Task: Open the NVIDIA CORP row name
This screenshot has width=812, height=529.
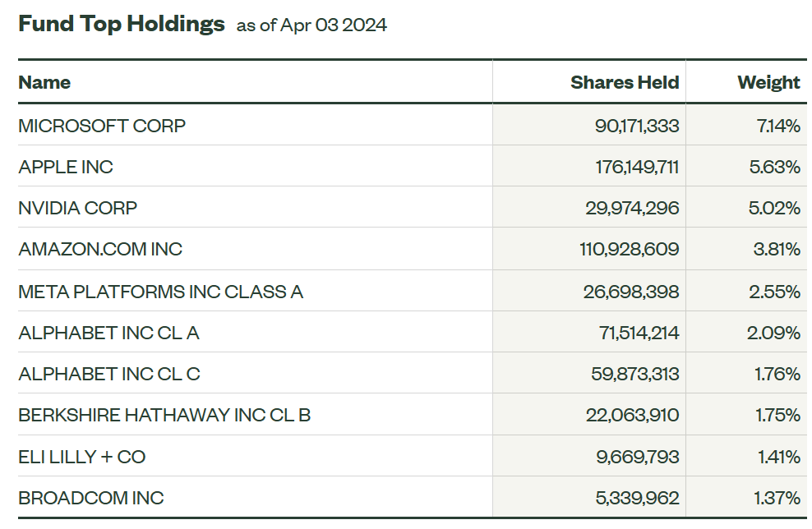Action: 77,208
